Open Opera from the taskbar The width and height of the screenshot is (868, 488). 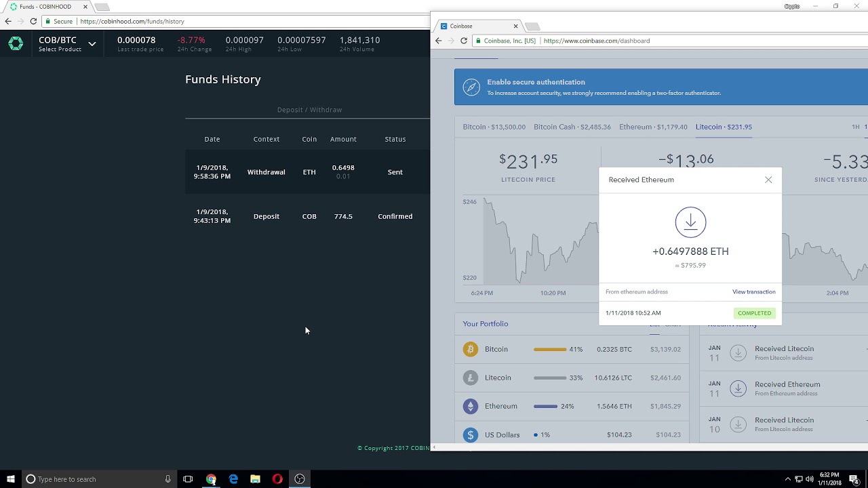[x=277, y=479]
